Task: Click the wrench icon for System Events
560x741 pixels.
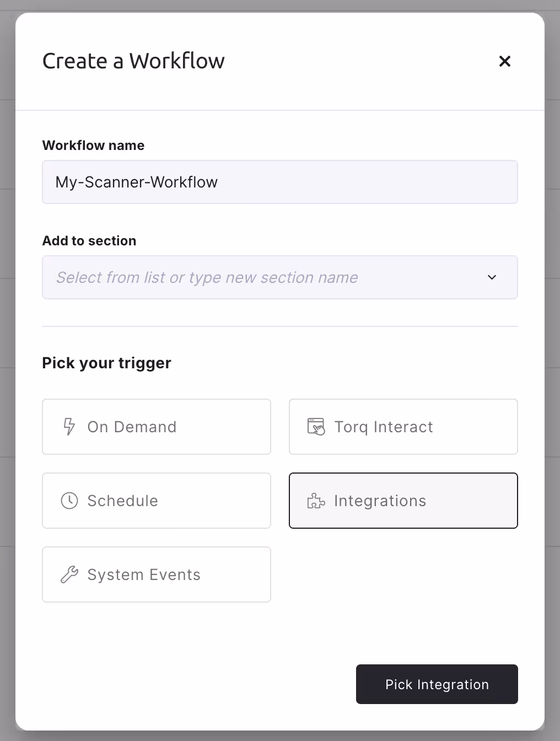Action: point(69,574)
